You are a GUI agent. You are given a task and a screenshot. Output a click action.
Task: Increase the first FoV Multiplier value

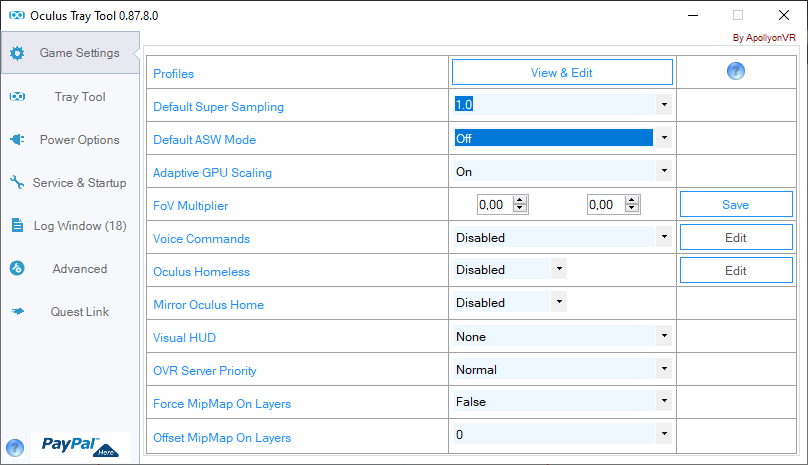point(520,200)
